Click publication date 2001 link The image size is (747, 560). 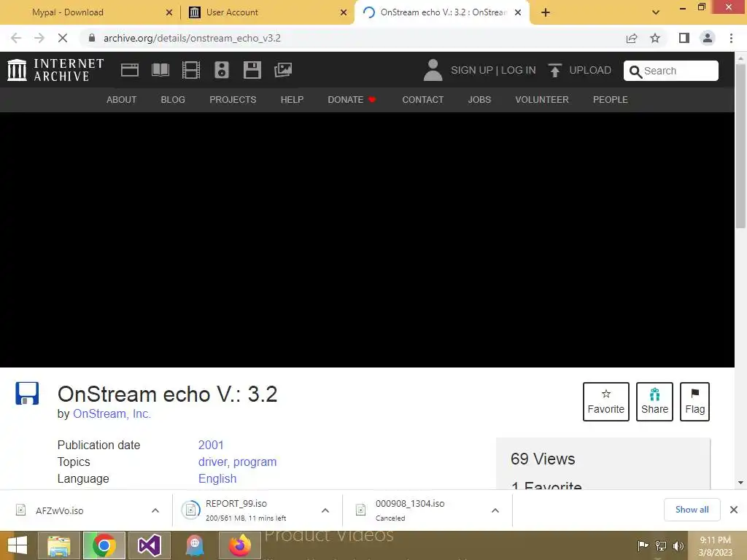(211, 445)
